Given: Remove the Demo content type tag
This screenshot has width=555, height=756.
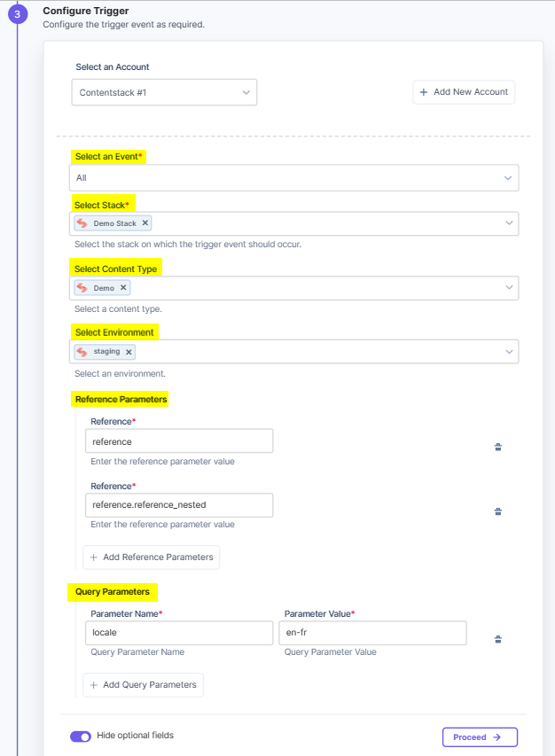Looking at the screenshot, I should click(x=121, y=287).
